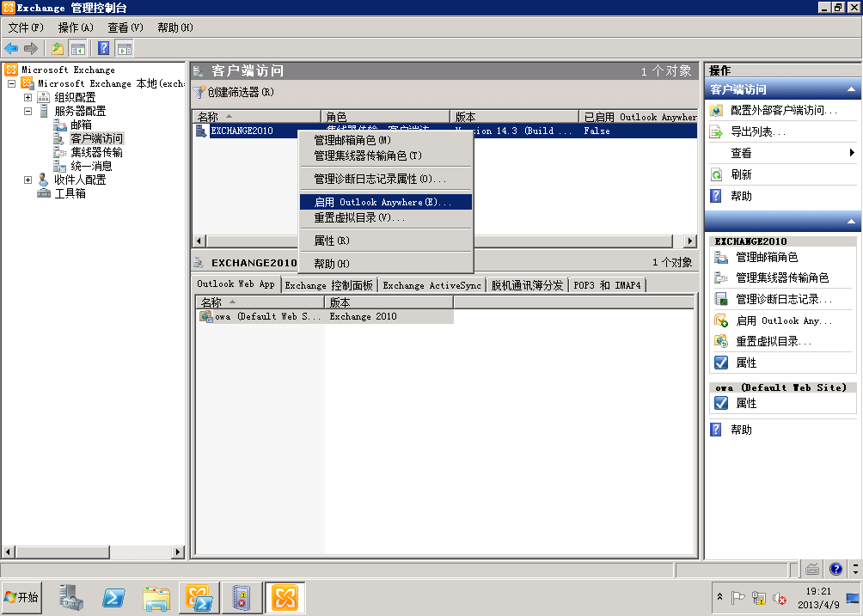Click the 属性 checkmark icon under EXCHANGE2010
The height and width of the screenshot is (616, 863).
click(x=721, y=363)
